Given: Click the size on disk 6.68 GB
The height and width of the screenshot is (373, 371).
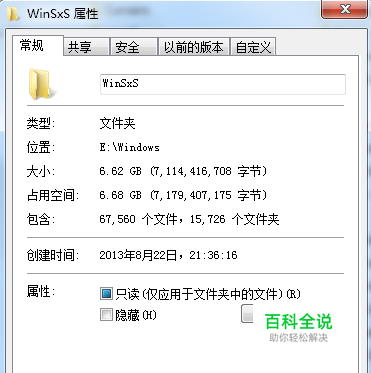Looking at the screenshot, I should (x=120, y=195).
